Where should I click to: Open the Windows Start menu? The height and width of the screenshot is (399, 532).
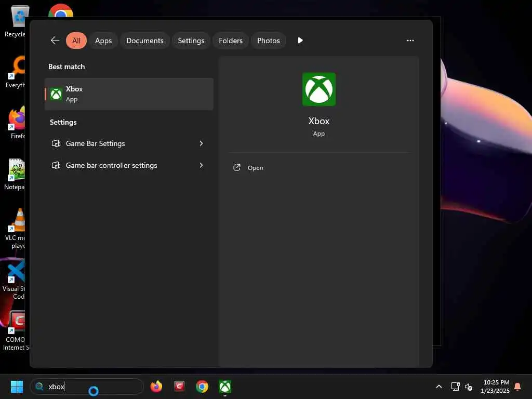(17, 387)
